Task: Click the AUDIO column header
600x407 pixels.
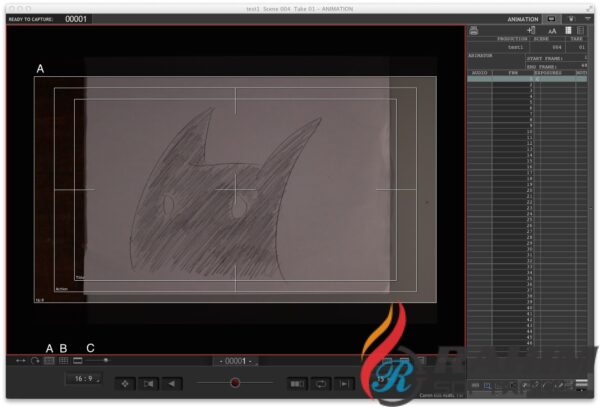Action: tap(479, 73)
